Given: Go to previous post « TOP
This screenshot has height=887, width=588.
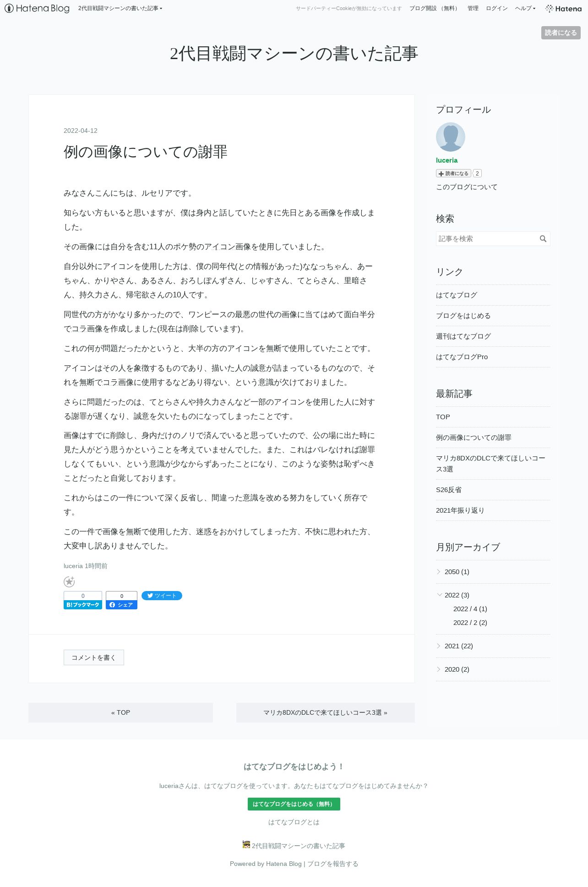Looking at the screenshot, I should click(x=120, y=712).
